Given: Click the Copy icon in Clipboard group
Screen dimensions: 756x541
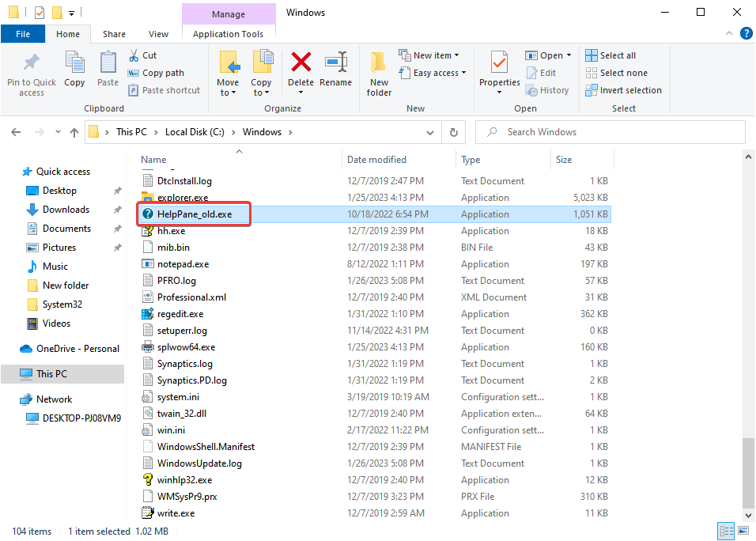Looking at the screenshot, I should [x=74, y=62].
